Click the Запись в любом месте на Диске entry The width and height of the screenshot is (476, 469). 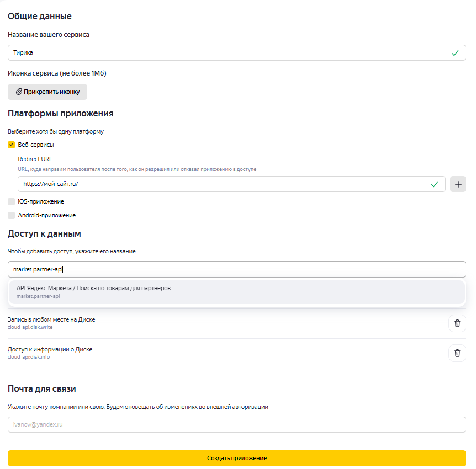(51, 323)
